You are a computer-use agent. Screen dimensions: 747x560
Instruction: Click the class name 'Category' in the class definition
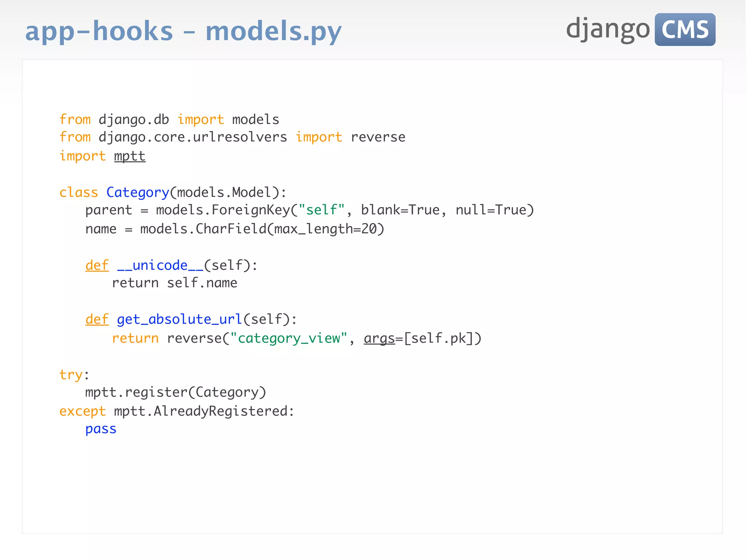(x=138, y=192)
